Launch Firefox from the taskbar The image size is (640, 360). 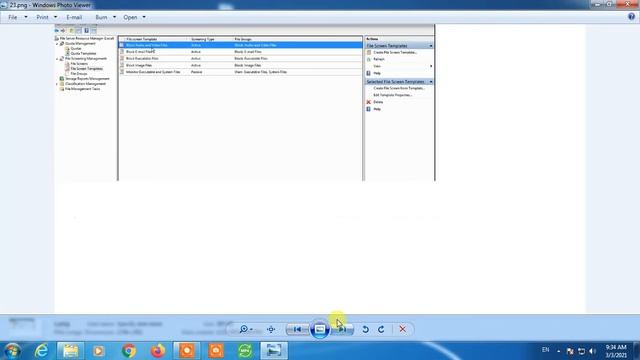[158, 351]
